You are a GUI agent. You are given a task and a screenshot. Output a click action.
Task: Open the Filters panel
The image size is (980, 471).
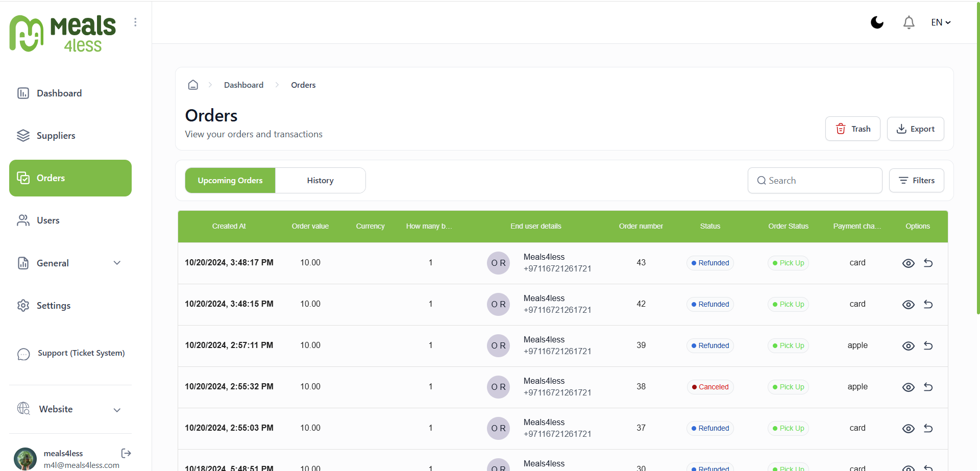coord(916,181)
